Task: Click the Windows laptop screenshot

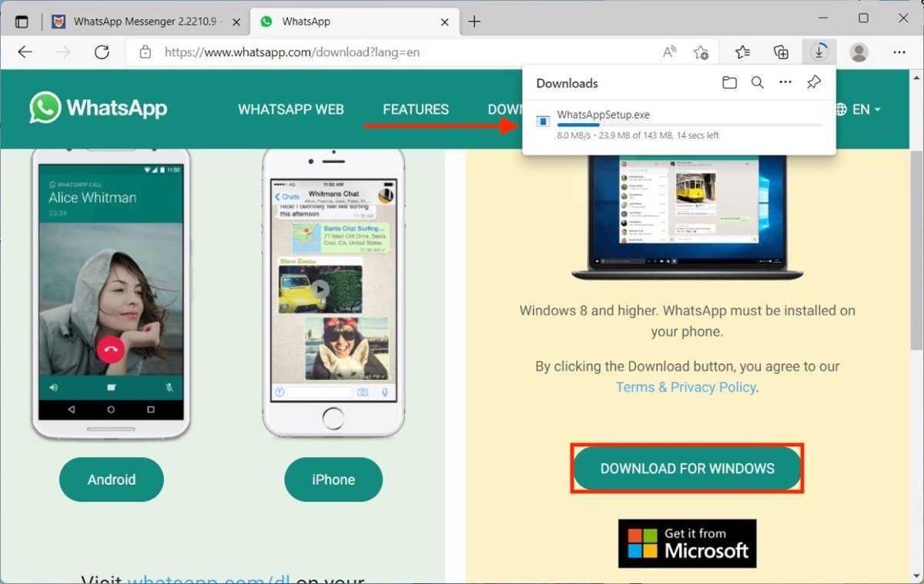Action: pyautogui.click(x=688, y=215)
